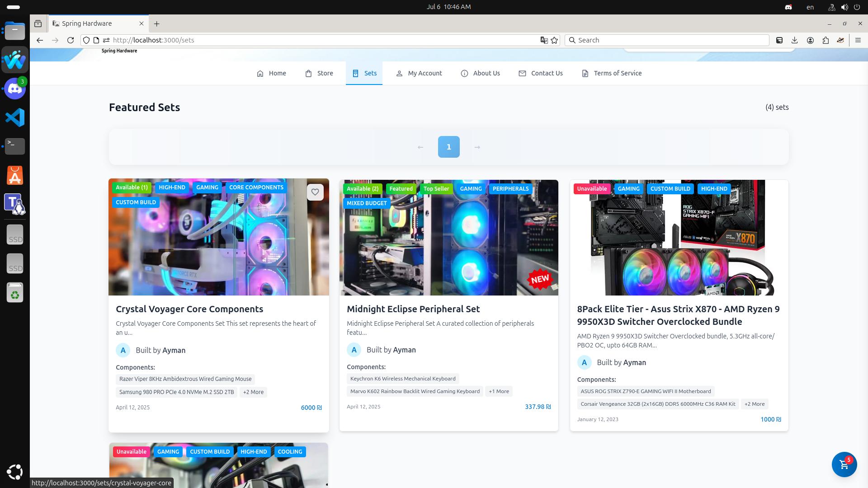Open My Account page
The height and width of the screenshot is (488, 868).
pos(419,73)
